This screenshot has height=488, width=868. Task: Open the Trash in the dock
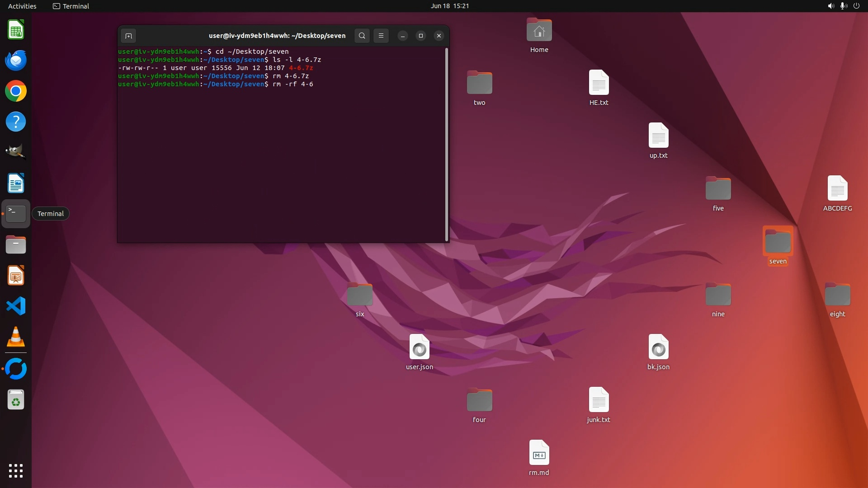16,400
